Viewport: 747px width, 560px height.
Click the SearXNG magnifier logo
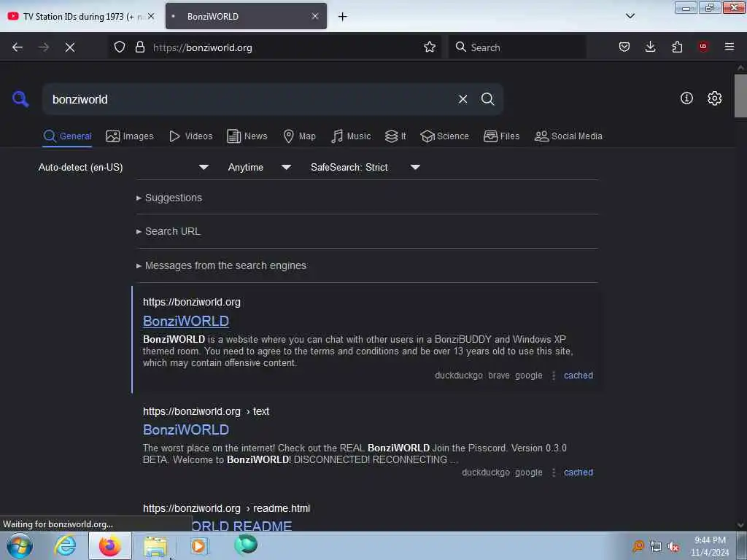(x=20, y=99)
